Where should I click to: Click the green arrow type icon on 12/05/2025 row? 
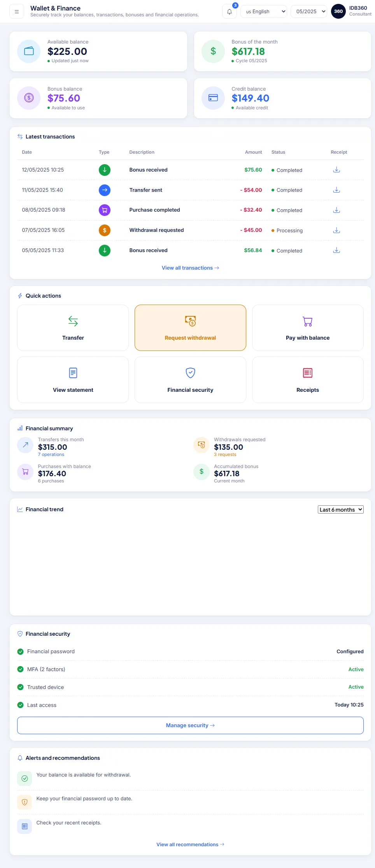coord(105,170)
